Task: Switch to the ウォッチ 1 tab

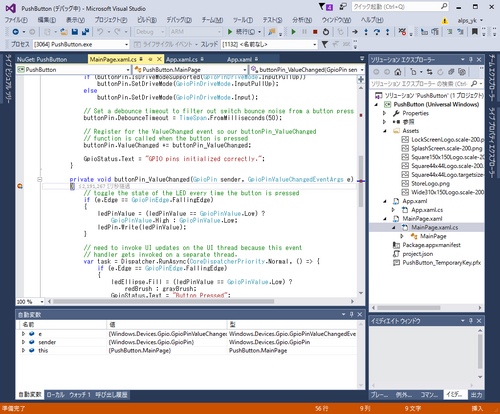Action: [x=80, y=395]
